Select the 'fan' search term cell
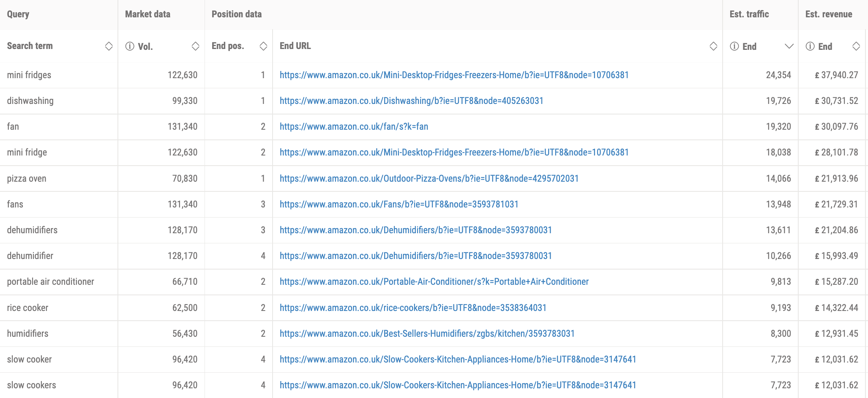The height and width of the screenshot is (398, 868). point(13,127)
